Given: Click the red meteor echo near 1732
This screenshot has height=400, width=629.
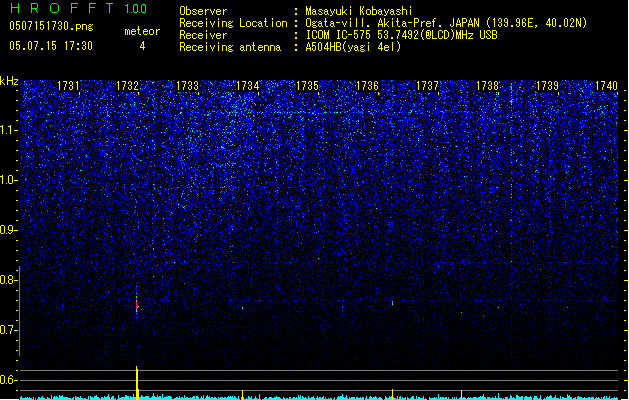Looking at the screenshot, I should click(137, 304).
